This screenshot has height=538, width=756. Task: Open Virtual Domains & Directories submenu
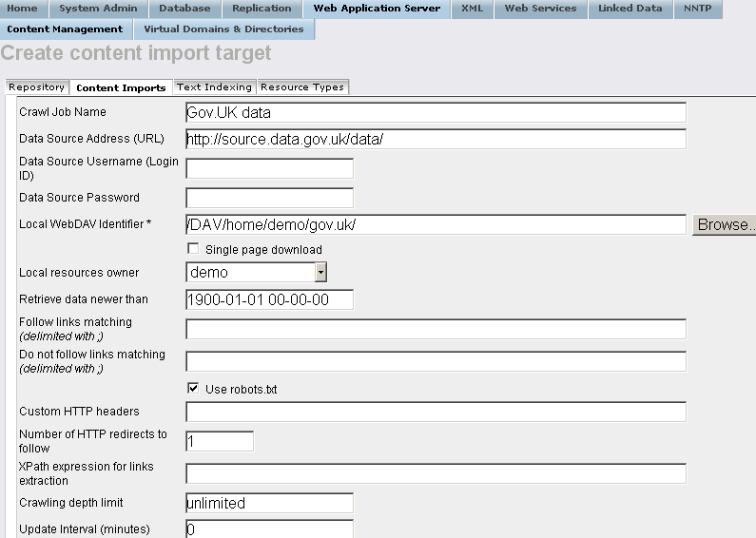[223, 29]
